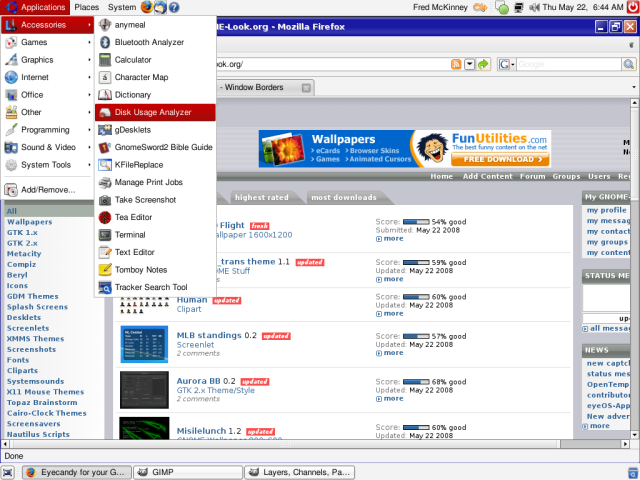The width and height of the screenshot is (640, 480).
Task: Launch Character Map
Action: [x=155, y=77]
